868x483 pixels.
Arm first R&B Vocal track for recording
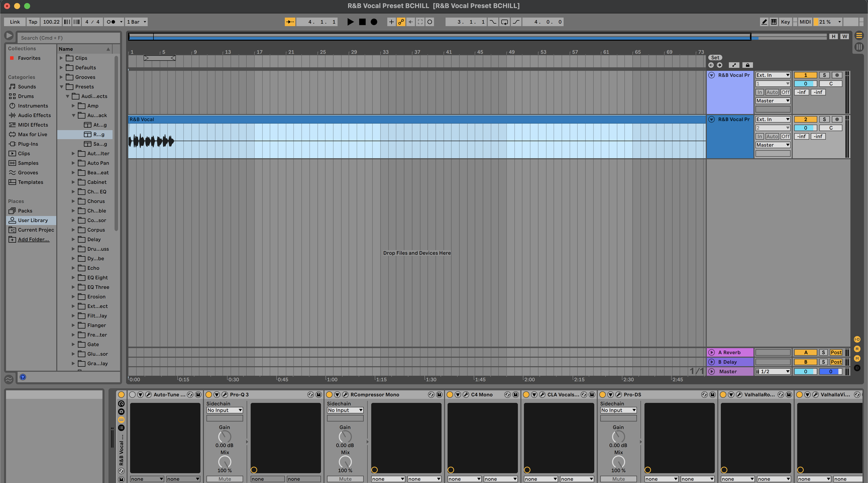(x=837, y=75)
